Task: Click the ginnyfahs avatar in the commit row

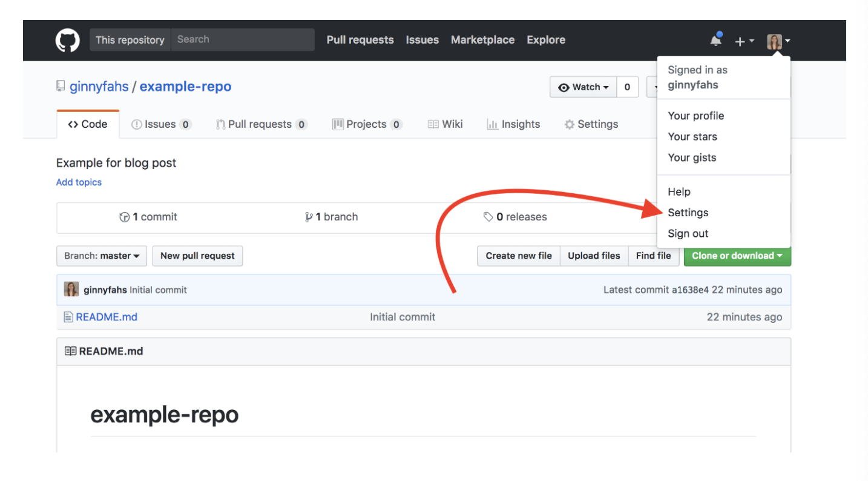Action: (x=71, y=290)
